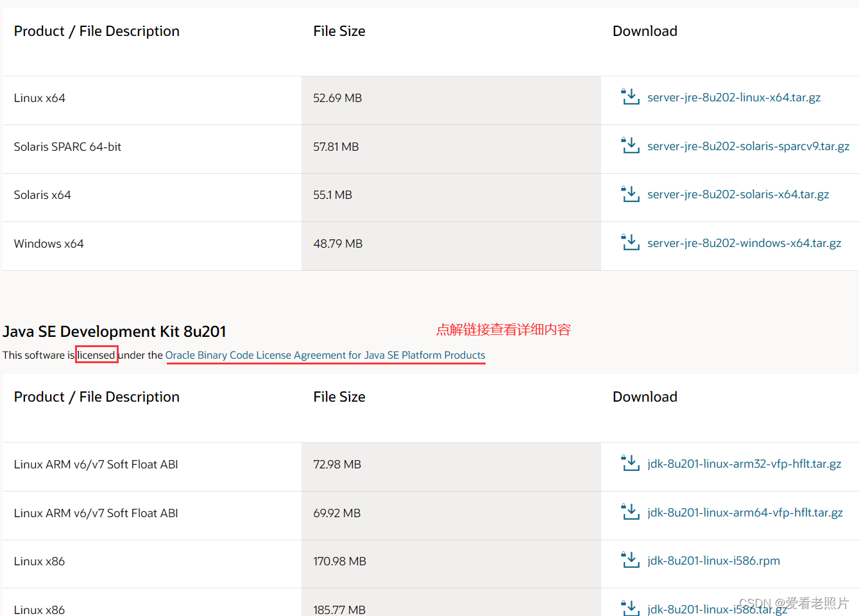Click download icon for jdk-8u201-linux-arm32-vfp-hflt.tar.gz
Viewport: 859px width, 616px height.
click(x=631, y=463)
